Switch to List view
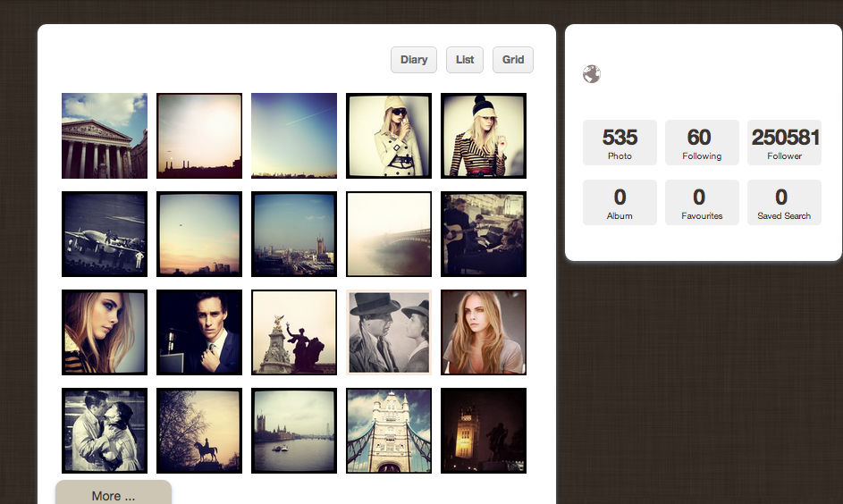 coord(465,60)
